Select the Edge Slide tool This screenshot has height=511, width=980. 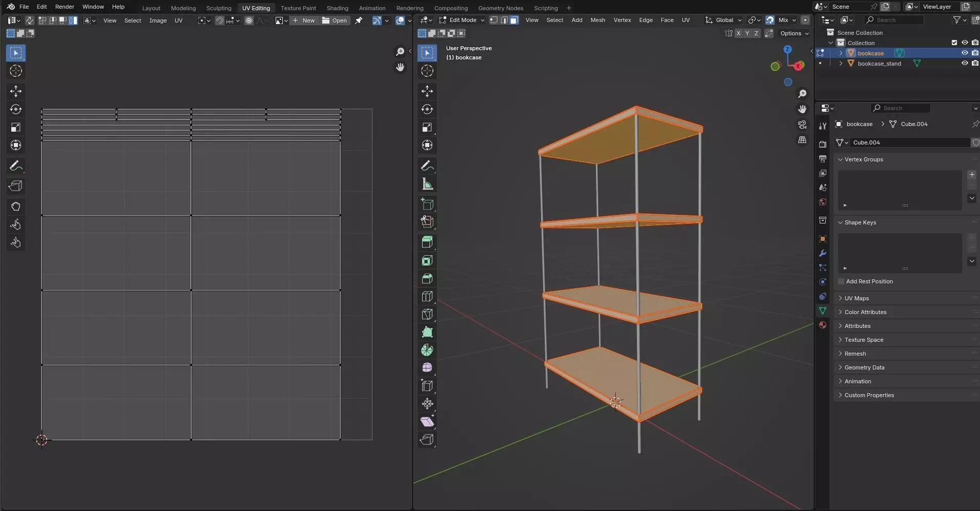427,385
